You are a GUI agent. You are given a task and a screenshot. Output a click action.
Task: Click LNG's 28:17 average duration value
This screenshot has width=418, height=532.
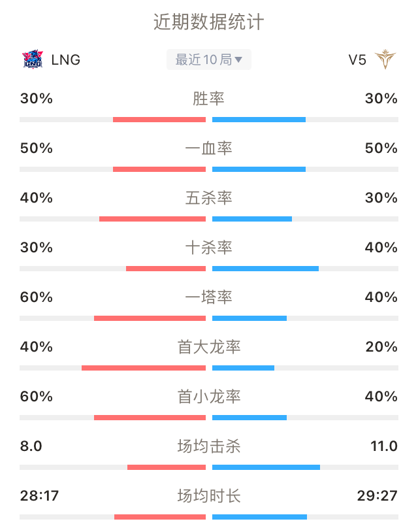pyautogui.click(x=39, y=495)
